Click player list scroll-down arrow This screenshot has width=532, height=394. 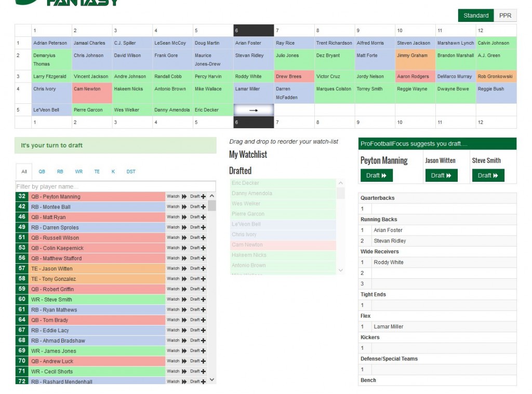[212, 379]
